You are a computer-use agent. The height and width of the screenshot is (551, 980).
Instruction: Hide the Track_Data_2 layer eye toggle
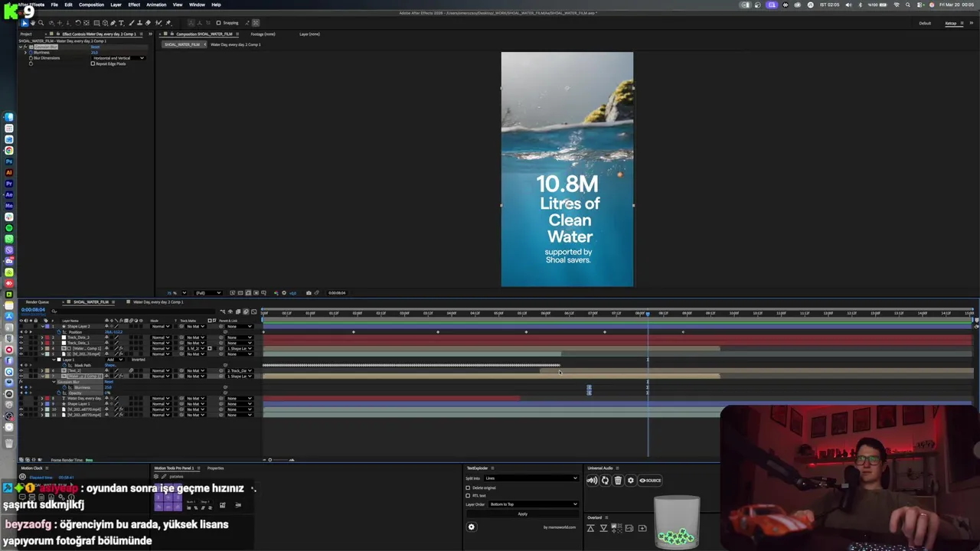[x=21, y=337]
